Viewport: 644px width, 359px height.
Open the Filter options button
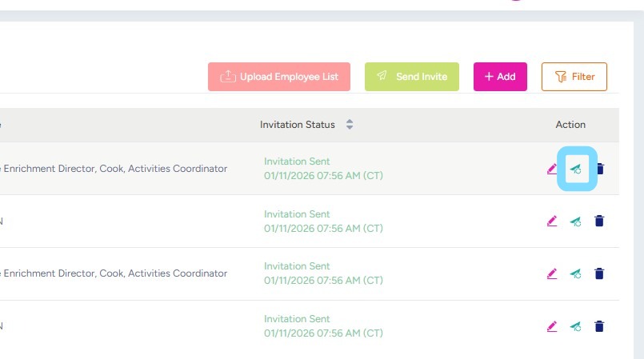(x=574, y=77)
